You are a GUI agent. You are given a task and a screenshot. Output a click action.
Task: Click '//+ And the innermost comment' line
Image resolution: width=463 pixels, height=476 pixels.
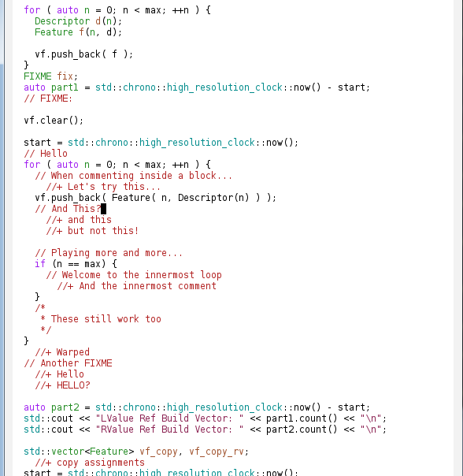(x=136, y=286)
